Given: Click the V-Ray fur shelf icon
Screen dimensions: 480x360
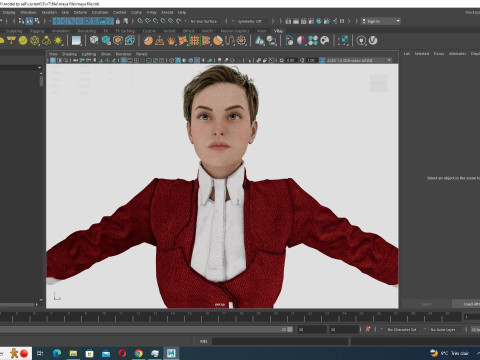Looking at the screenshot, I should [x=171, y=41].
